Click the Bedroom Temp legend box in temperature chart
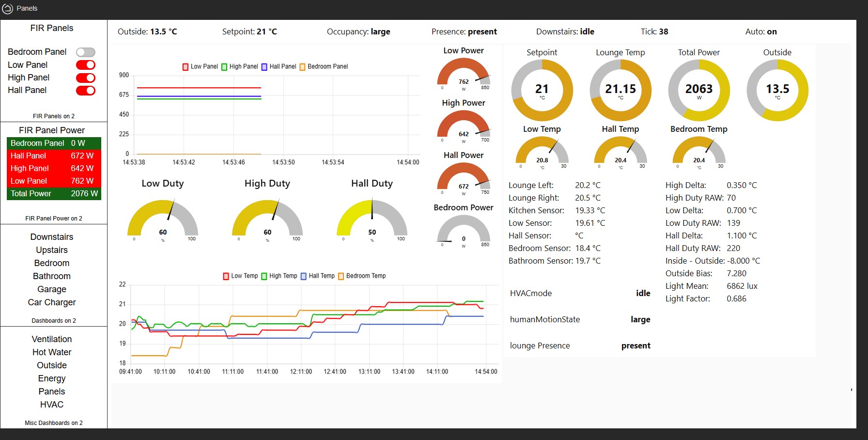Image resolution: width=868 pixels, height=440 pixels. (341, 276)
